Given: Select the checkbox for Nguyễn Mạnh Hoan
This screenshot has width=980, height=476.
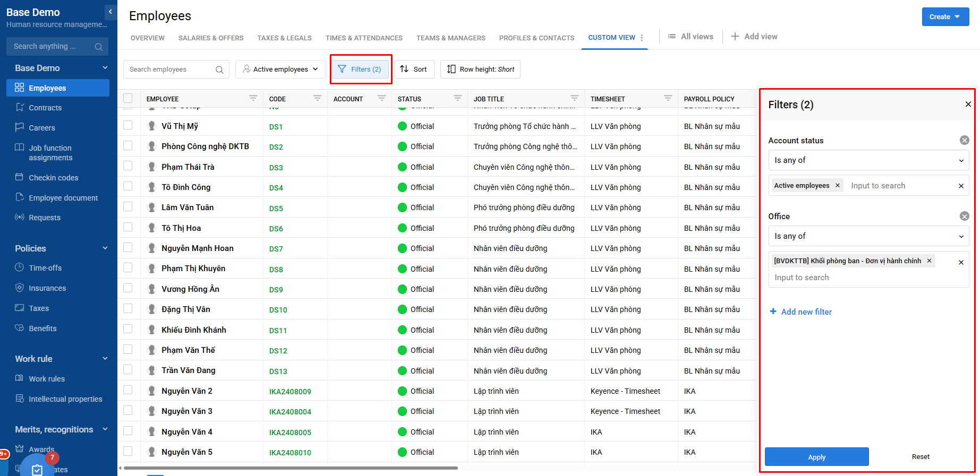Looking at the screenshot, I should click(128, 247).
